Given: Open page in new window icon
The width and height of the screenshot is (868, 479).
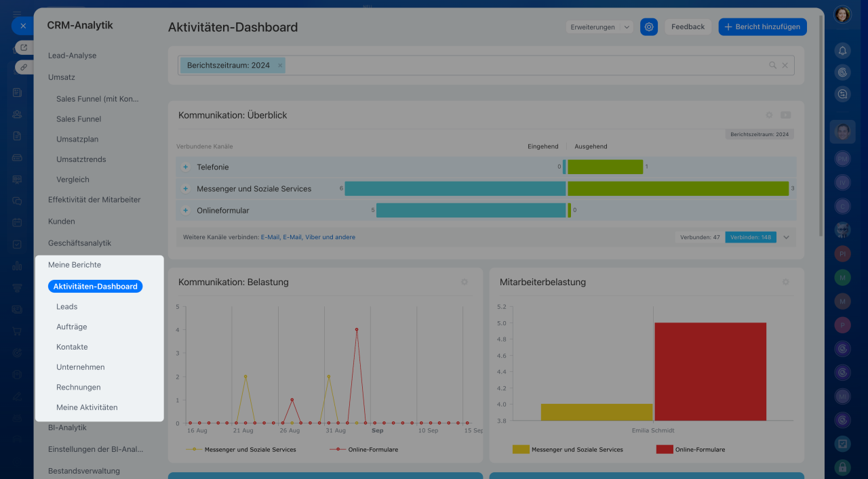Looking at the screenshot, I should [x=24, y=47].
